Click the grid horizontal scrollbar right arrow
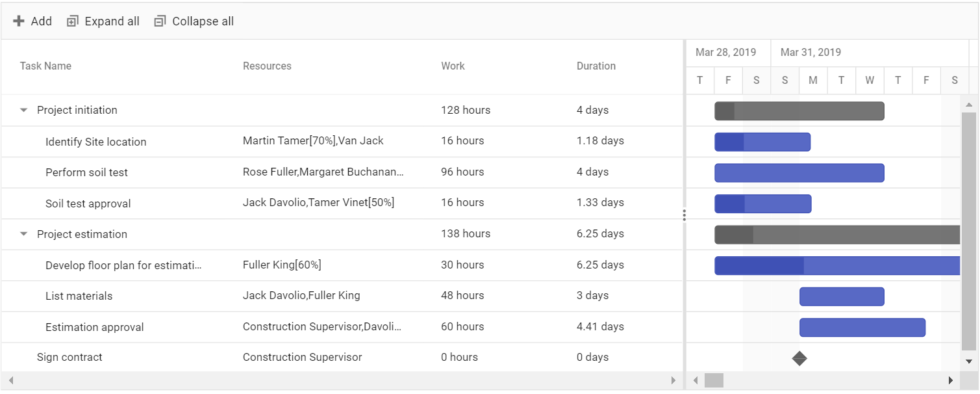Image resolution: width=980 pixels, height=394 pixels. [x=673, y=380]
